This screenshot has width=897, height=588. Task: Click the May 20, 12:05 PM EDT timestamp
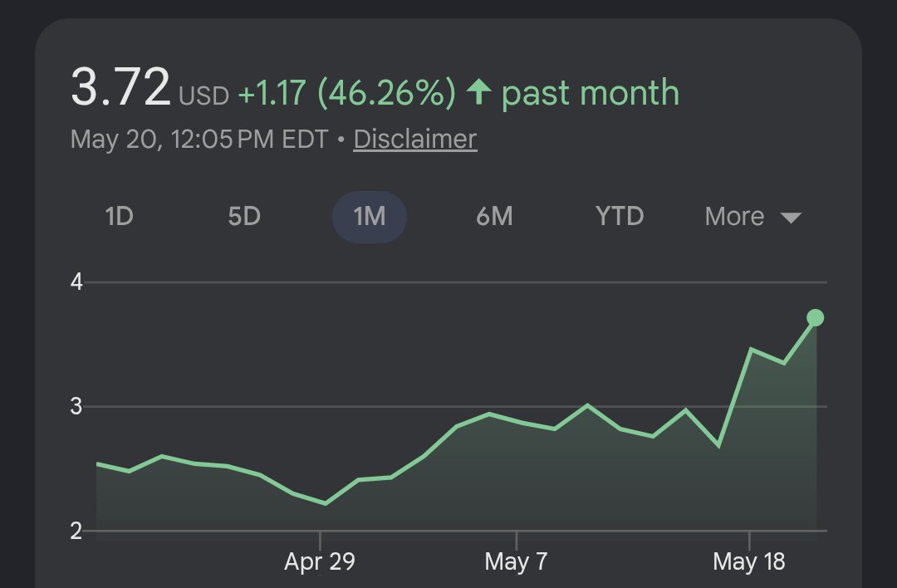[x=199, y=139]
